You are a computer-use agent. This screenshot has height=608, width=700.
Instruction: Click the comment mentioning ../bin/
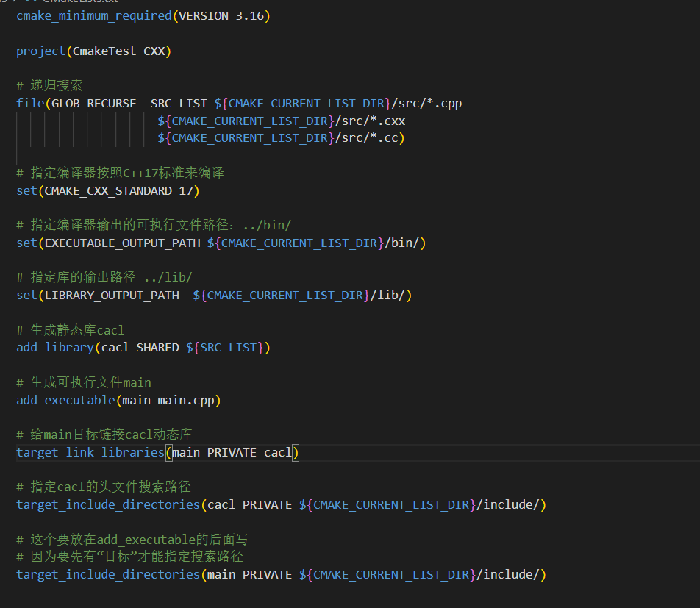pos(154,225)
